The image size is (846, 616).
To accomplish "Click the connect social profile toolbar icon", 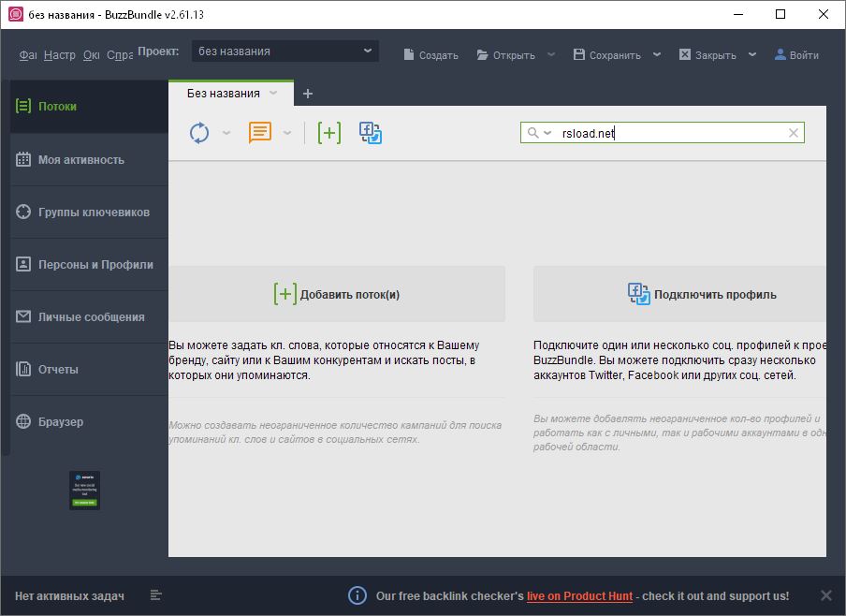I will pyautogui.click(x=371, y=133).
